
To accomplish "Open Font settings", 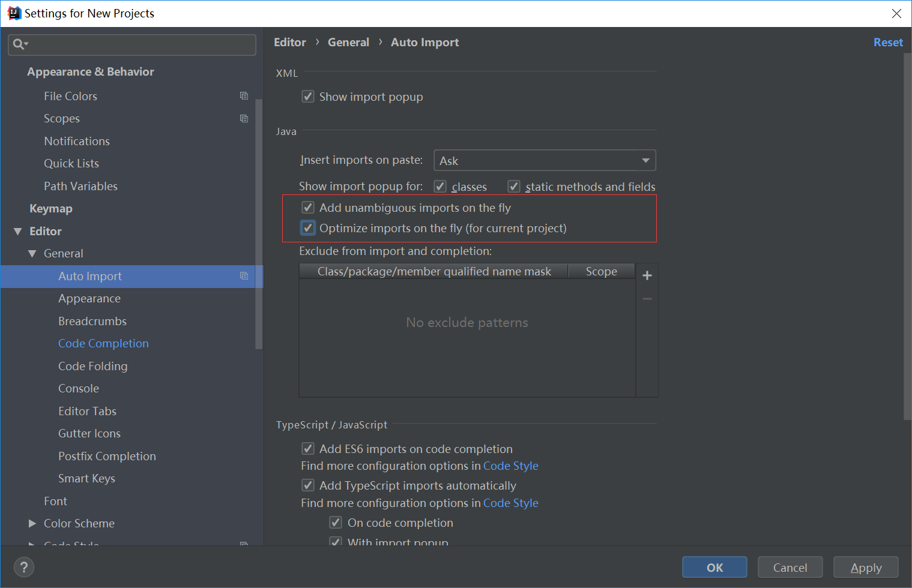I will pyautogui.click(x=55, y=501).
